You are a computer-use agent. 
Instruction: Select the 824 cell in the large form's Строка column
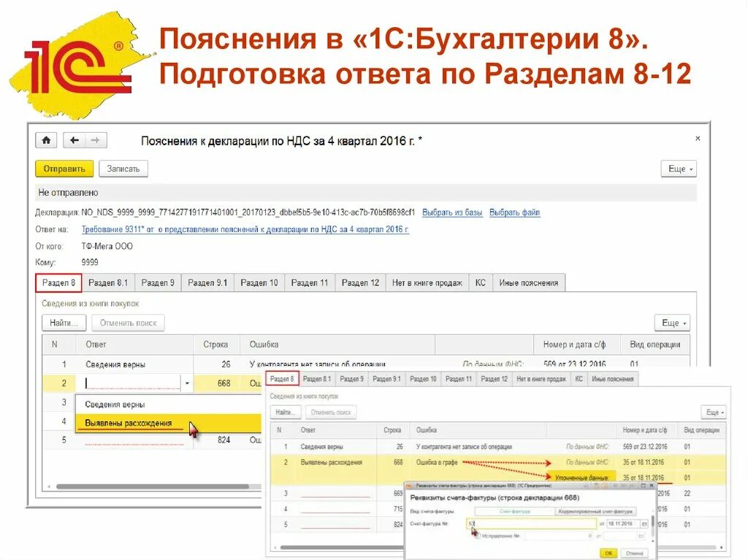[215, 440]
